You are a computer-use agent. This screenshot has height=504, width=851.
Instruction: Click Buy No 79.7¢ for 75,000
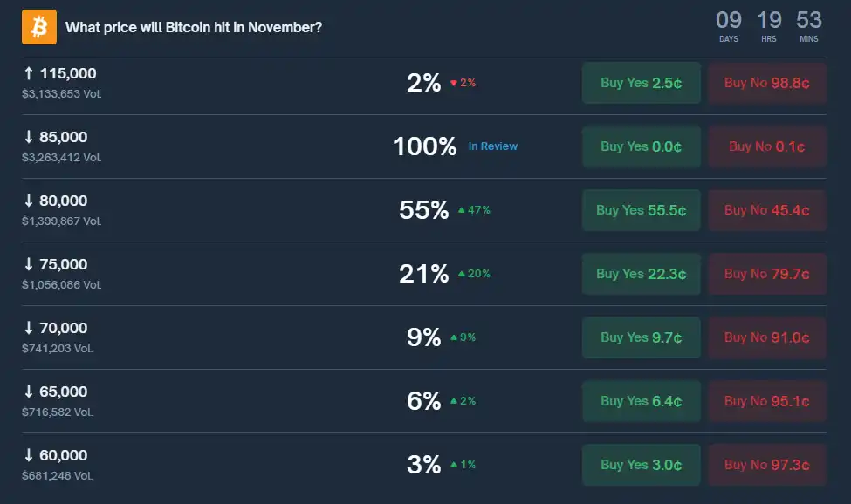766,274
